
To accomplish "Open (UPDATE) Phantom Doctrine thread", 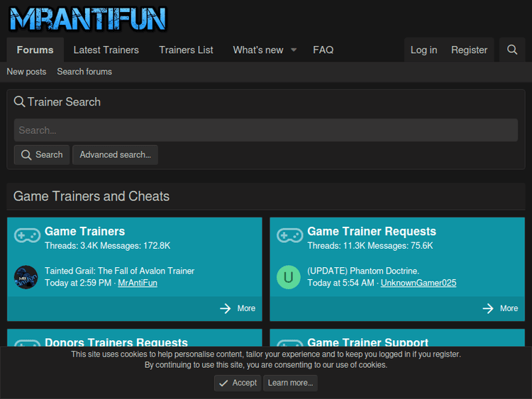I will (363, 271).
